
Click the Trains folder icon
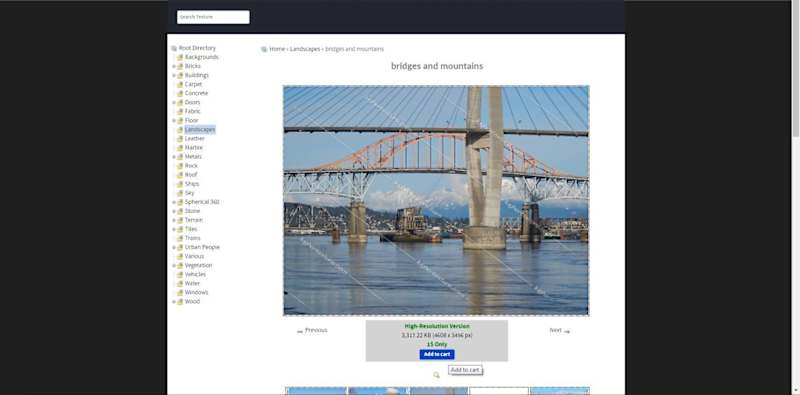180,238
